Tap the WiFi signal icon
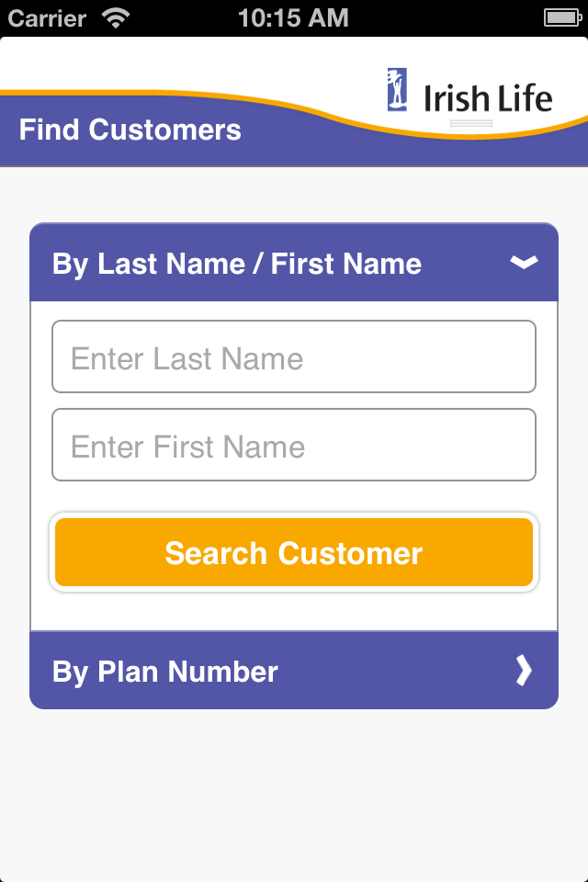This screenshot has height=882, width=588. [117, 17]
